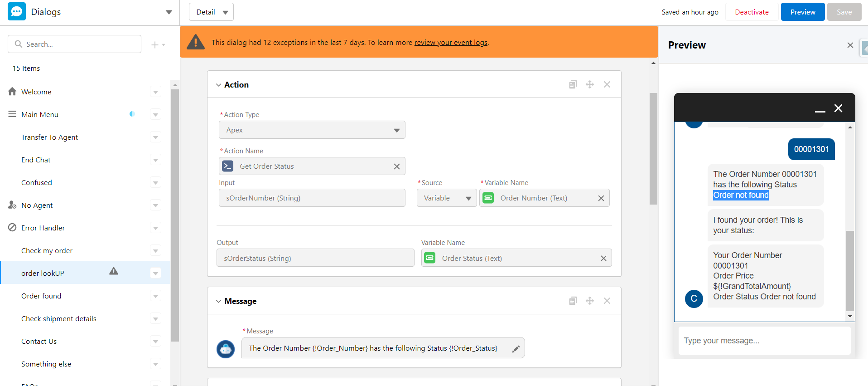
Task: Click the warning triangle on order lookUP
Action: pos(114,271)
